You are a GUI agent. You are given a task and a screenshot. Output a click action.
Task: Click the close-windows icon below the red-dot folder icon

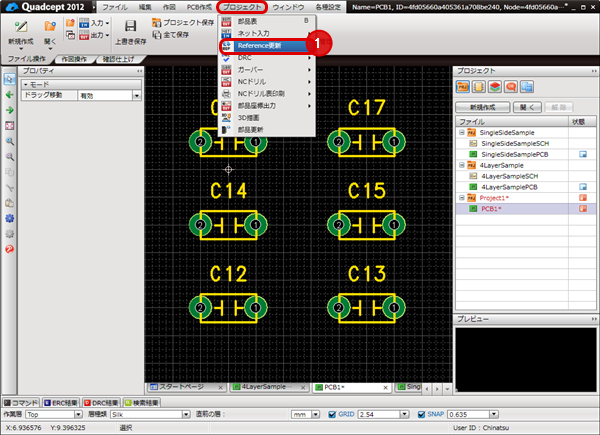click(x=70, y=35)
